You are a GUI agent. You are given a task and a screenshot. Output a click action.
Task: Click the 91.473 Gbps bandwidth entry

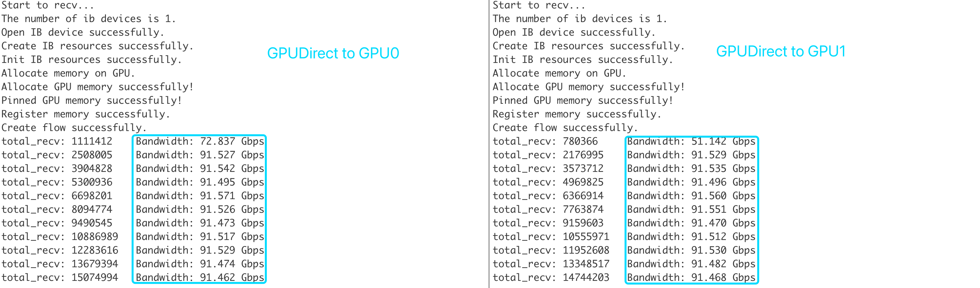pos(200,223)
